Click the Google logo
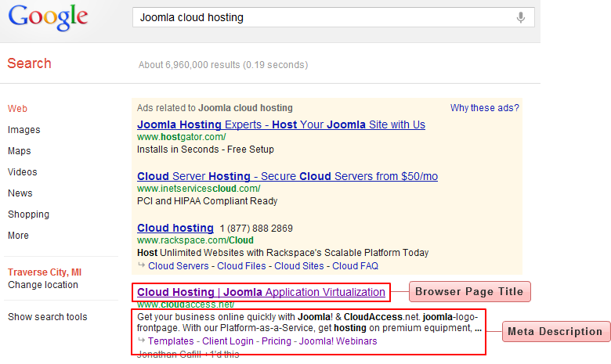This screenshot has width=611, height=364. pyautogui.click(x=48, y=17)
